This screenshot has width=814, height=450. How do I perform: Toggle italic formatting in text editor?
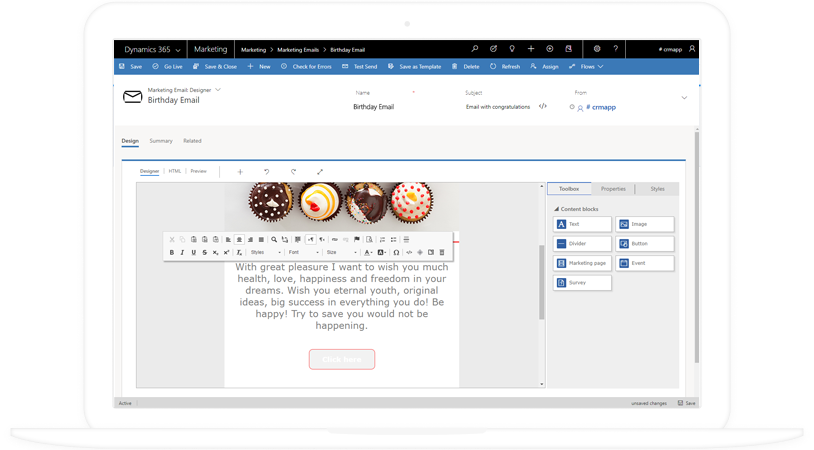[x=182, y=252]
